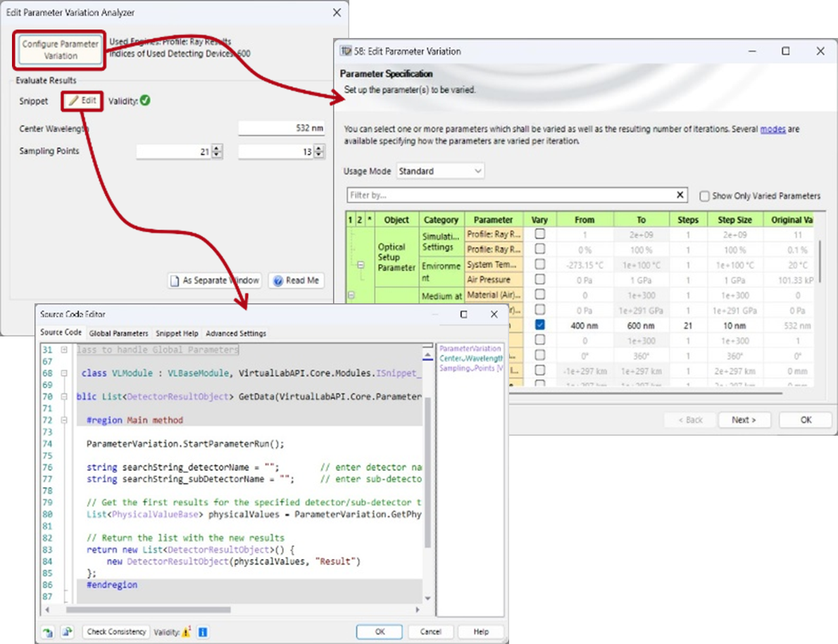Click Configure Parameter Variation button
Screen dimensions: 838x644
61,50
